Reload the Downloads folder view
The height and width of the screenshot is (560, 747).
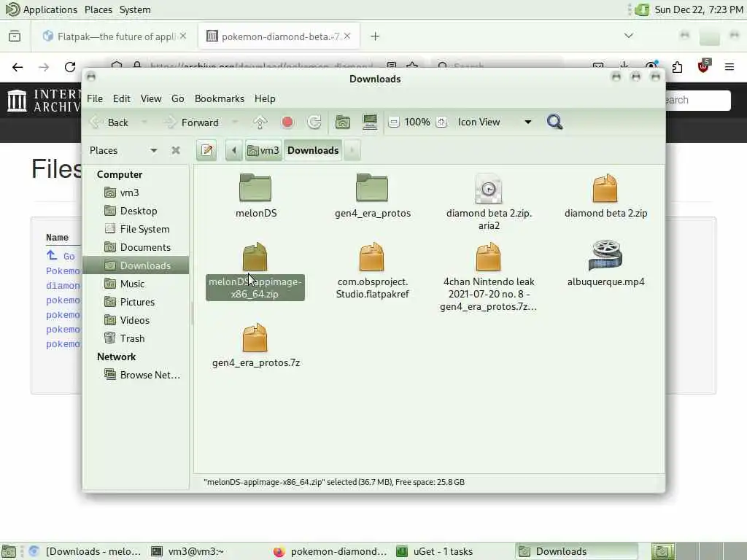314,122
